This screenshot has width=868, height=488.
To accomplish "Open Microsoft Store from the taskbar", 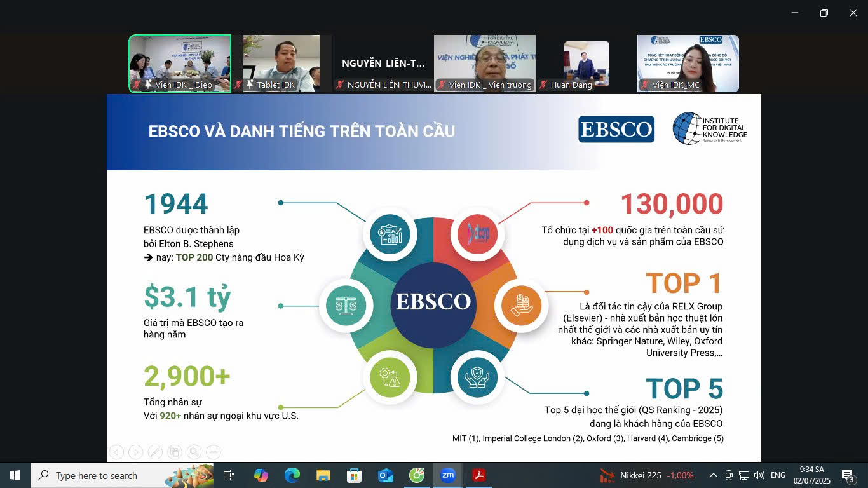I will (x=355, y=475).
